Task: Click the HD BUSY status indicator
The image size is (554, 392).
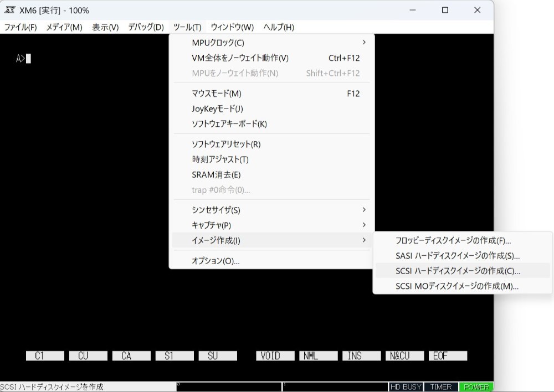Action: [x=406, y=386]
